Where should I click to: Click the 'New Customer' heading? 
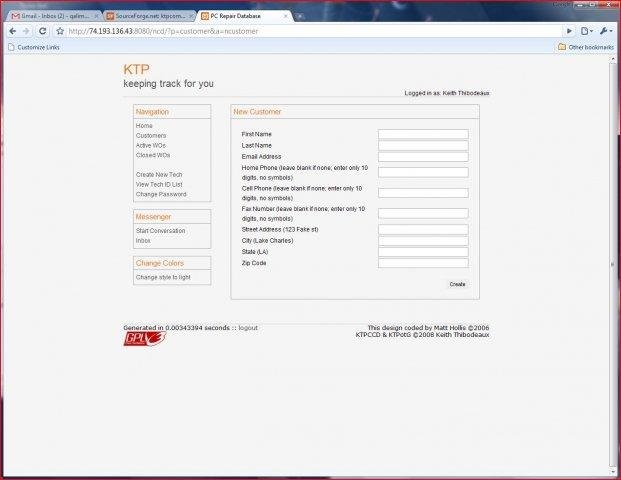tap(257, 112)
